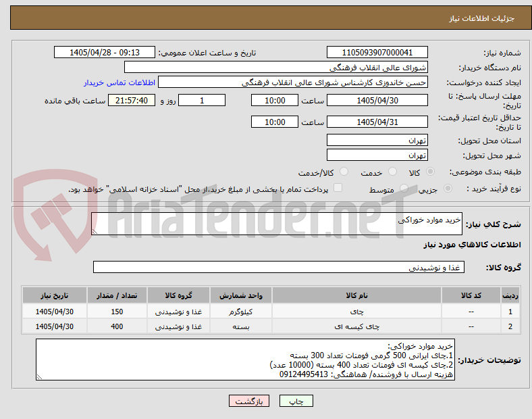Click the resize handle of the buyer notes box
The image size is (532, 419).
tap(39, 377)
